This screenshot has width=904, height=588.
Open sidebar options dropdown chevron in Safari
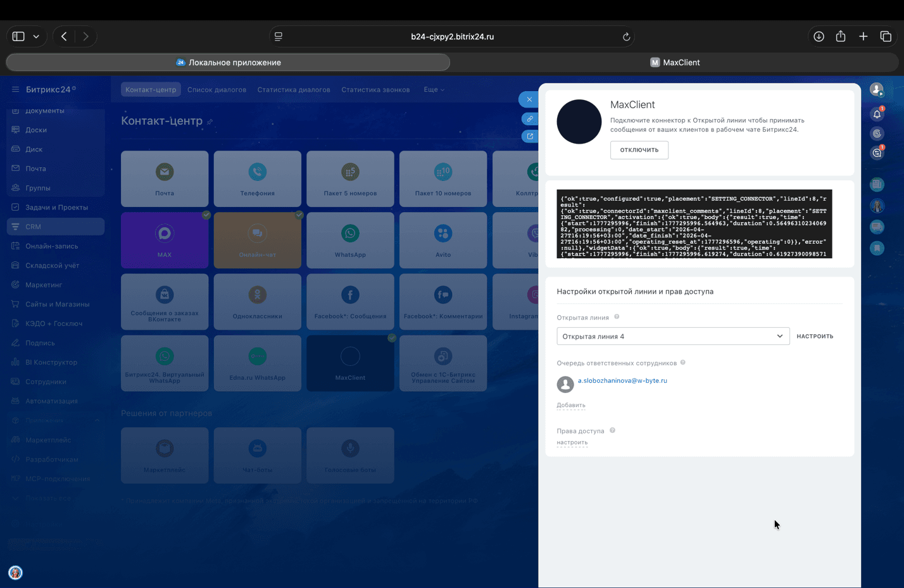click(36, 37)
